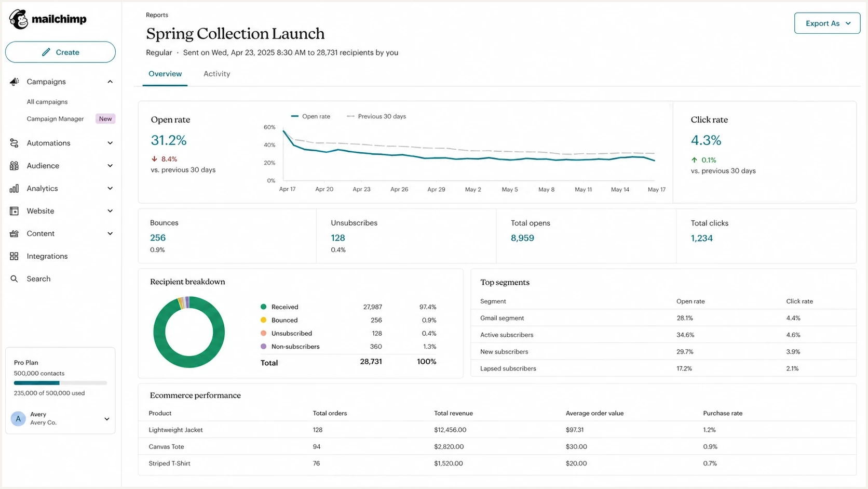Click the green up arrow by 0.1%
Image resolution: width=868 pixels, height=489 pixels.
(x=694, y=160)
